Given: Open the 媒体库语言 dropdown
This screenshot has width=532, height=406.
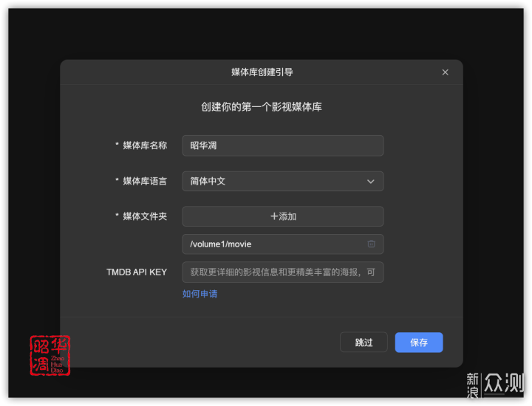Looking at the screenshot, I should [x=282, y=182].
